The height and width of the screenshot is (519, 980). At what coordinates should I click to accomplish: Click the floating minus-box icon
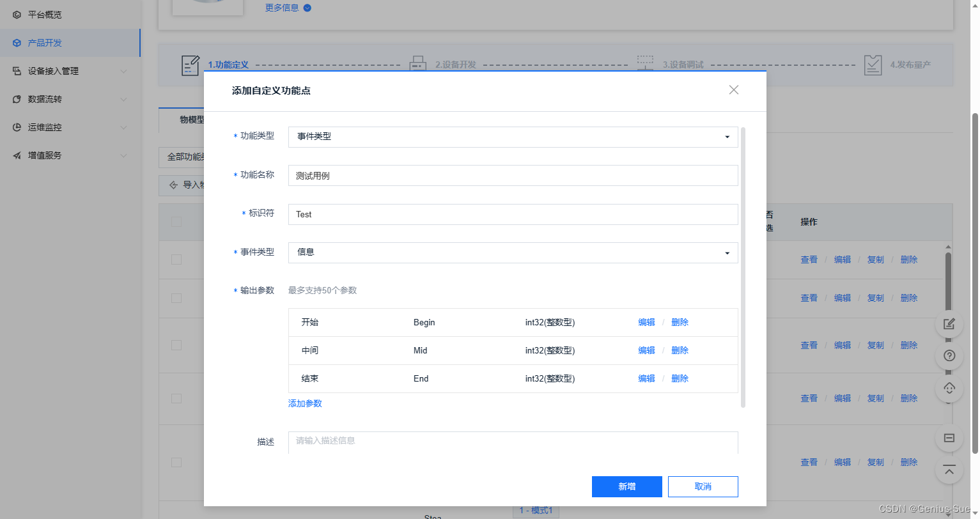[949, 438]
